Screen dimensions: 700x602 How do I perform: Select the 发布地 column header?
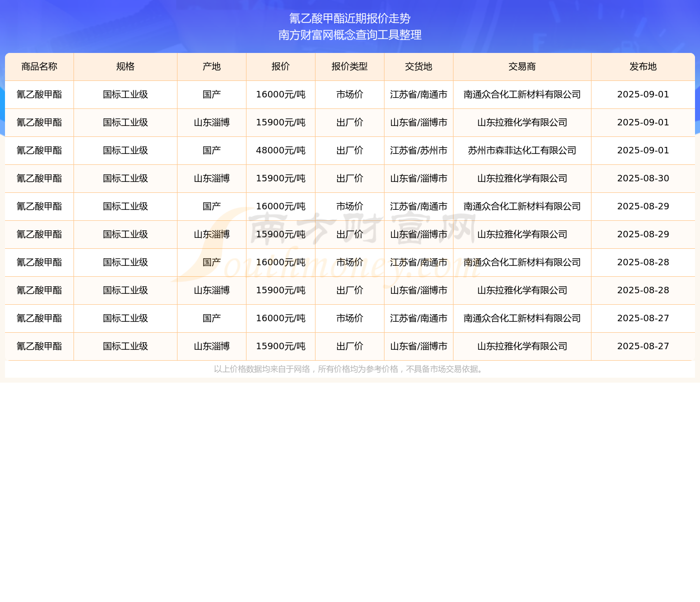click(643, 66)
